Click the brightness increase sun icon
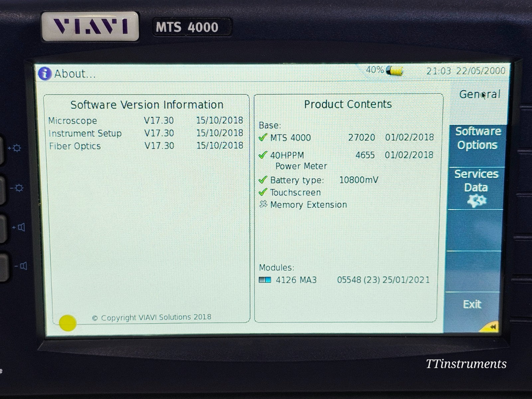Image resolution: width=532 pixels, height=399 pixels. tap(15, 148)
